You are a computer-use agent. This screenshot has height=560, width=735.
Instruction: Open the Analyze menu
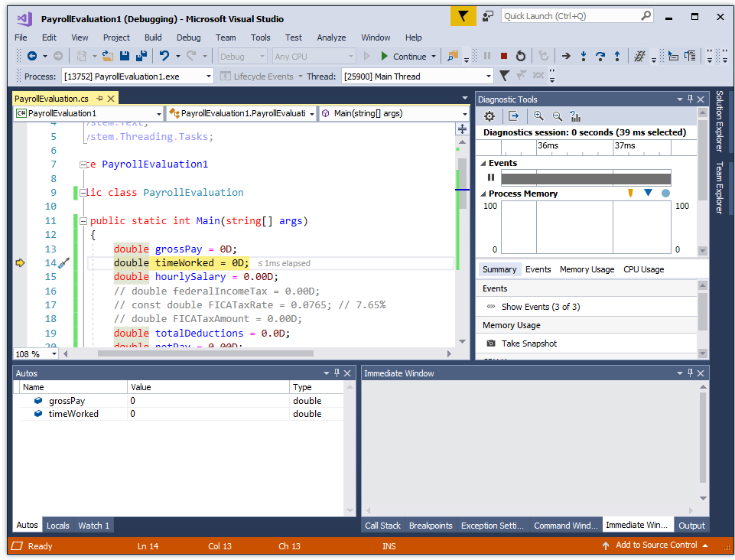[x=331, y=37]
